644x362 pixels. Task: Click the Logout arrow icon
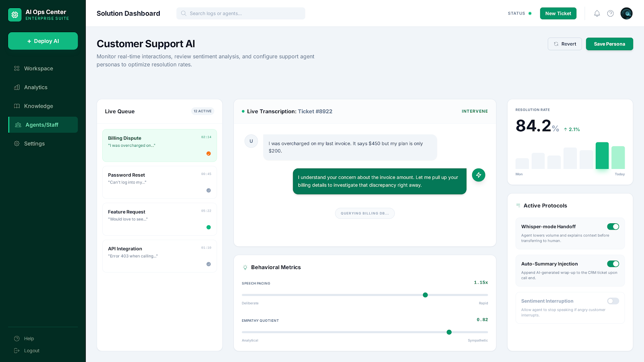pos(17,351)
